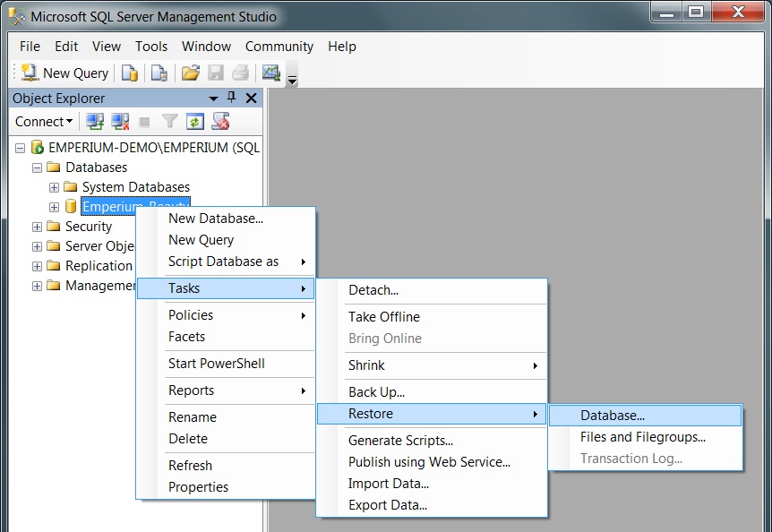The height and width of the screenshot is (532, 772).
Task: Click the Object Explorer script error icon
Action: tap(220, 122)
